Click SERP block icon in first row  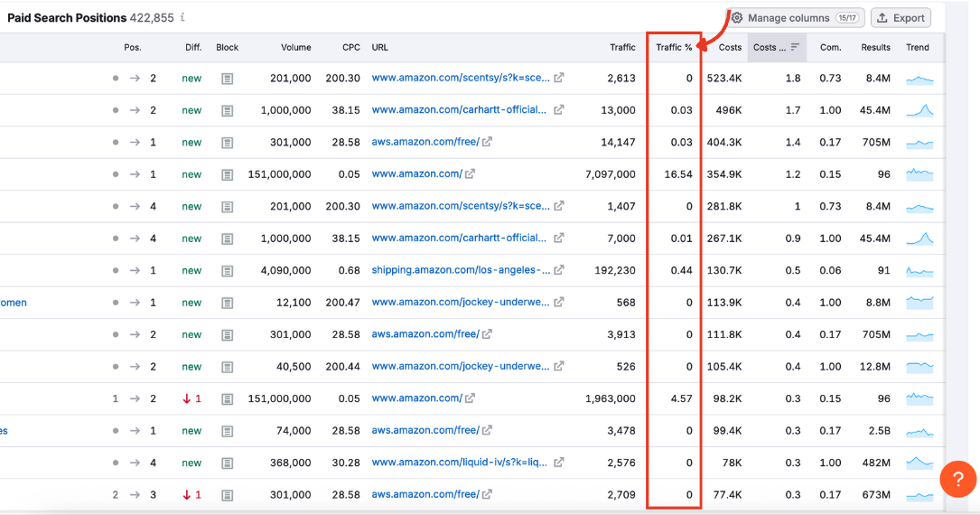click(228, 79)
